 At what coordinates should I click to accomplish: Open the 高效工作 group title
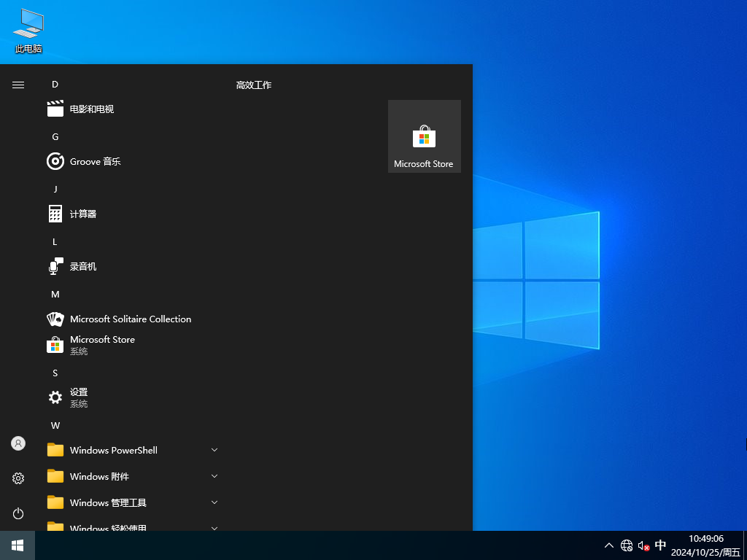tap(253, 85)
